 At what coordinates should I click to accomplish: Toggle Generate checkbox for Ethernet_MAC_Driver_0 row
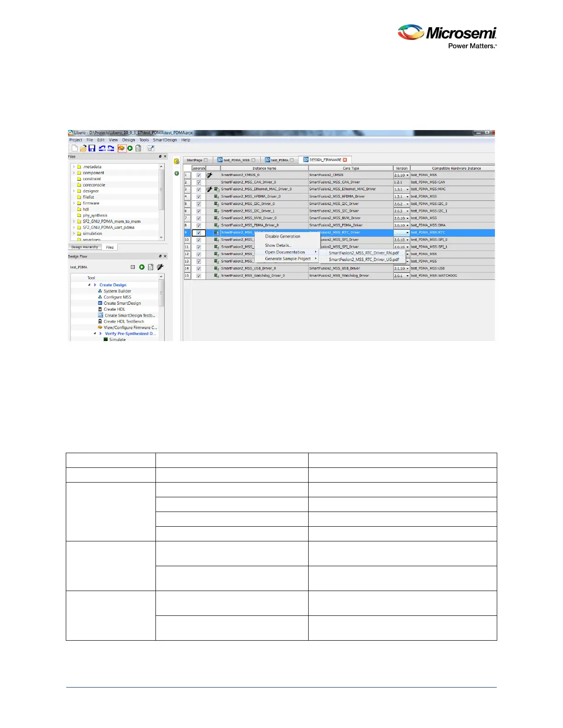(199, 189)
